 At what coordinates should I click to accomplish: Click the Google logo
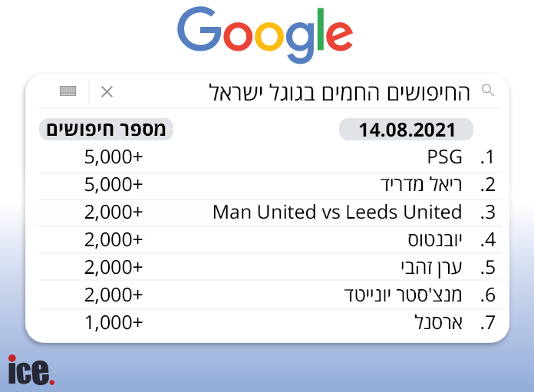(x=265, y=35)
